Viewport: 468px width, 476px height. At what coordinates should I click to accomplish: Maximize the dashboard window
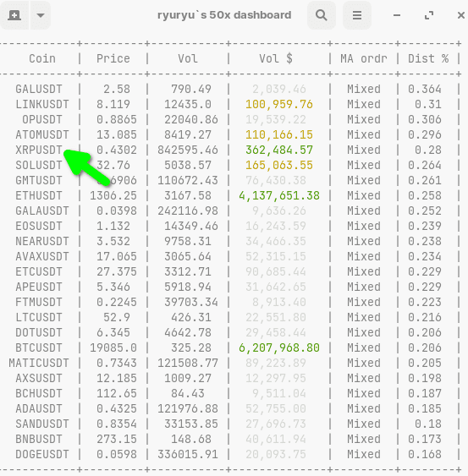point(429,15)
